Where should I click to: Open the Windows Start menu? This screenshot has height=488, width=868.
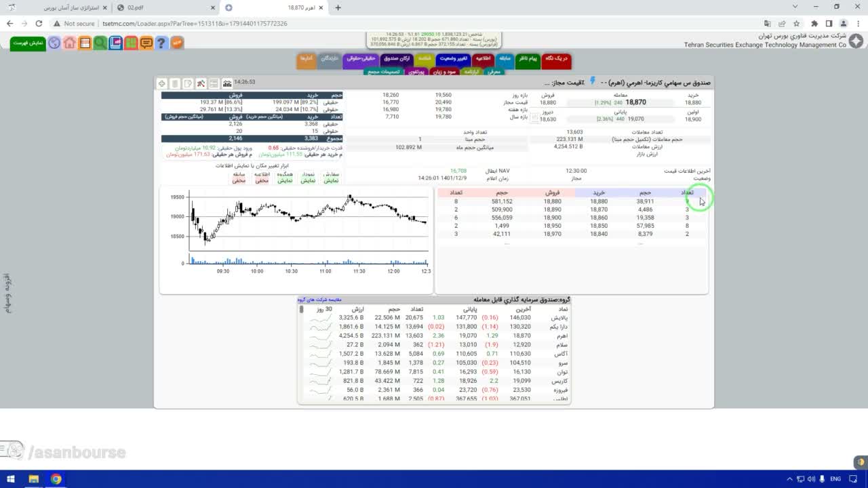(x=11, y=479)
